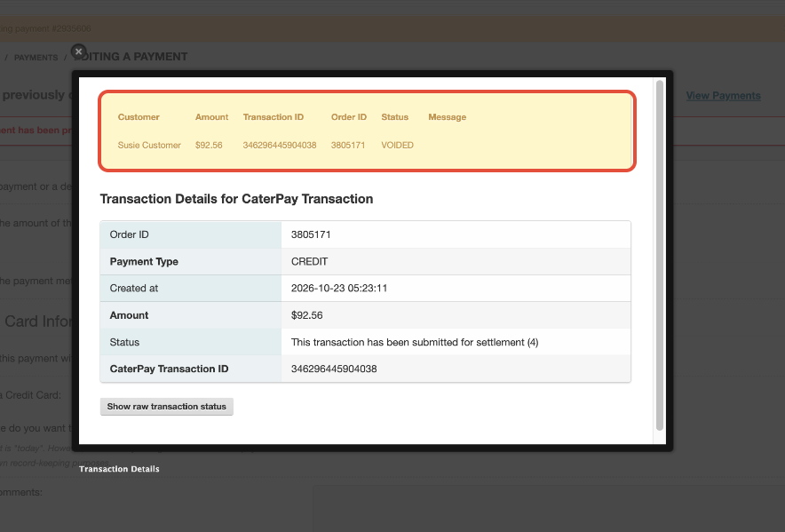Click the CREDIT payment type value
The height and width of the screenshot is (532, 785).
pos(309,261)
